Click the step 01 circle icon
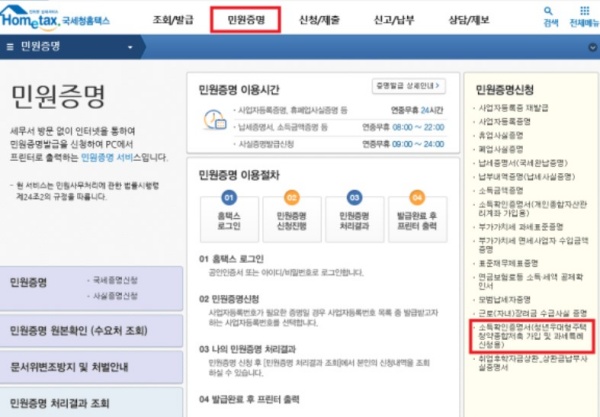 (229, 197)
